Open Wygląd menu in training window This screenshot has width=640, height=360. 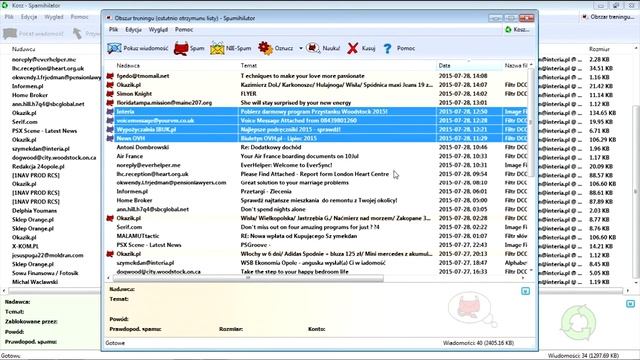pos(158,29)
